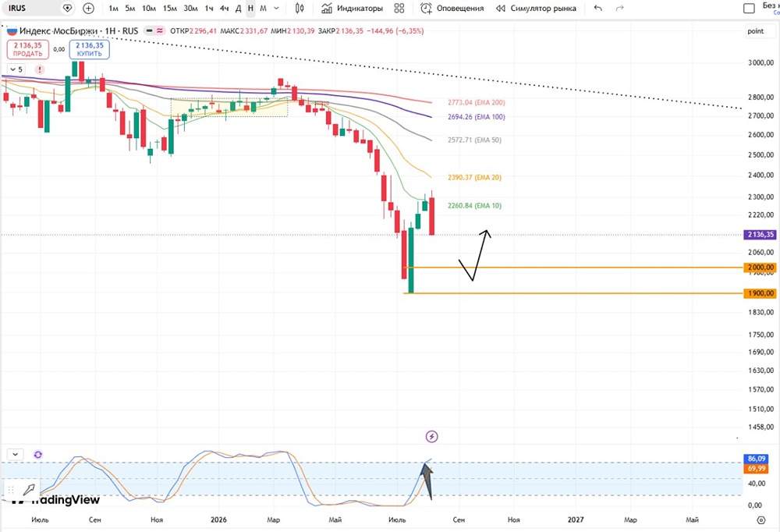This screenshot has width=780, height=532.
Task: Click the Сен label before 2026 on the time axis
Action: (x=94, y=520)
